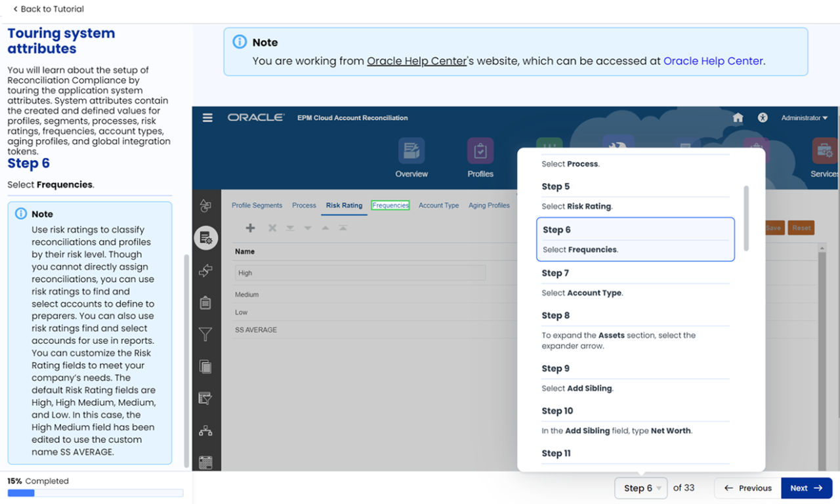The height and width of the screenshot is (504, 840).
Task: Expand the Administrator user dropdown
Action: click(804, 117)
